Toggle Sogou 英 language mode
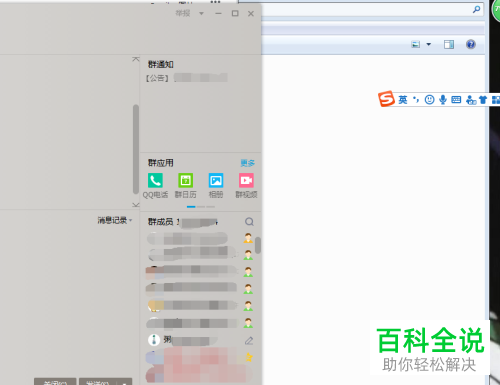Screen dimensions: 500x385 pos(403,100)
